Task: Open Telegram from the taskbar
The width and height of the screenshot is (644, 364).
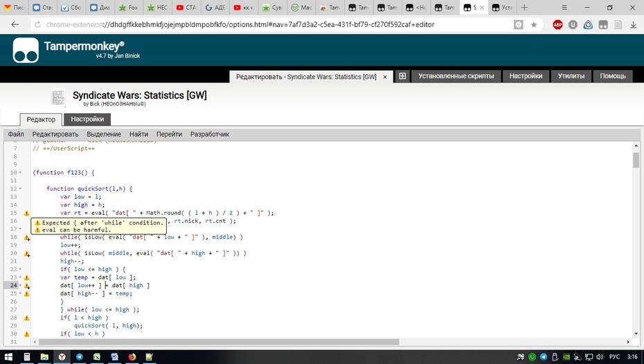Action: click(79, 356)
